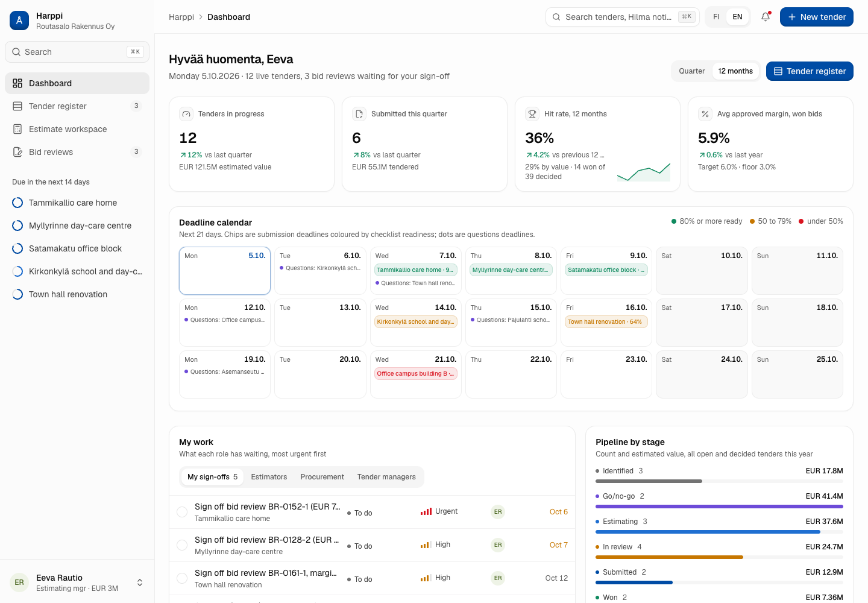Click Questions: Office campus on 12.10.

(x=225, y=320)
